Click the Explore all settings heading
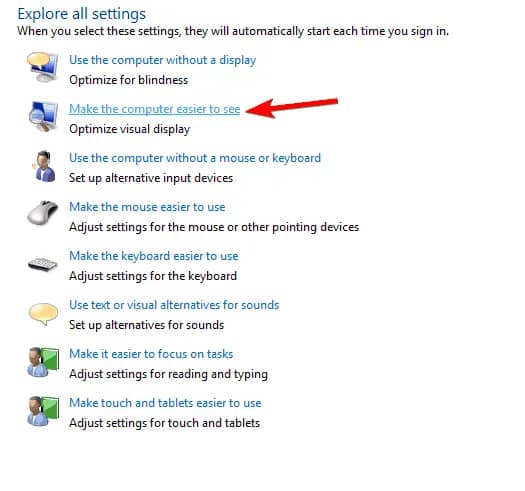The image size is (525, 491). [82, 14]
